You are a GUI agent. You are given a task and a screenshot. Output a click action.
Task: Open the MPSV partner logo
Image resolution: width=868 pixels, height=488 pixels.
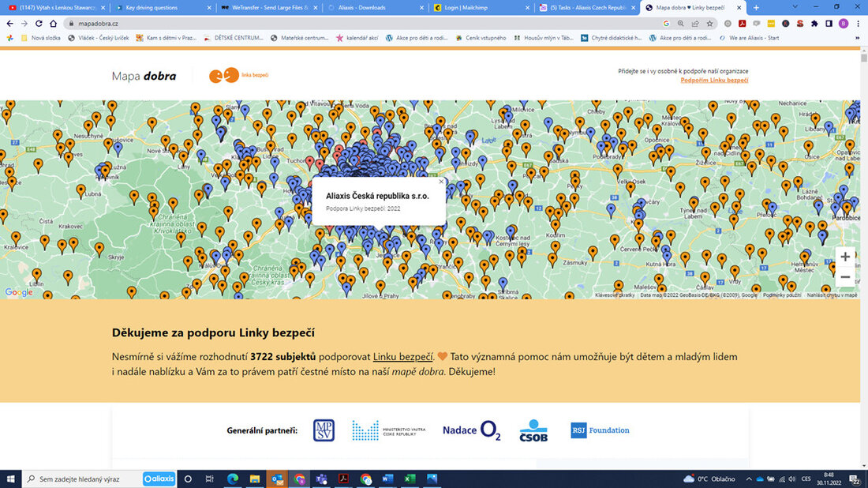point(324,430)
